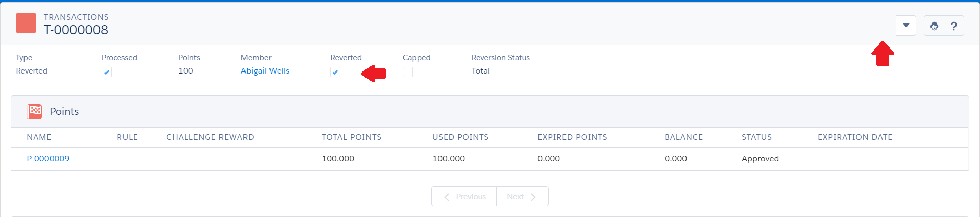Viewport: 980px width, 217px height.
Task: Sort by Total Points column header
Action: click(352, 137)
